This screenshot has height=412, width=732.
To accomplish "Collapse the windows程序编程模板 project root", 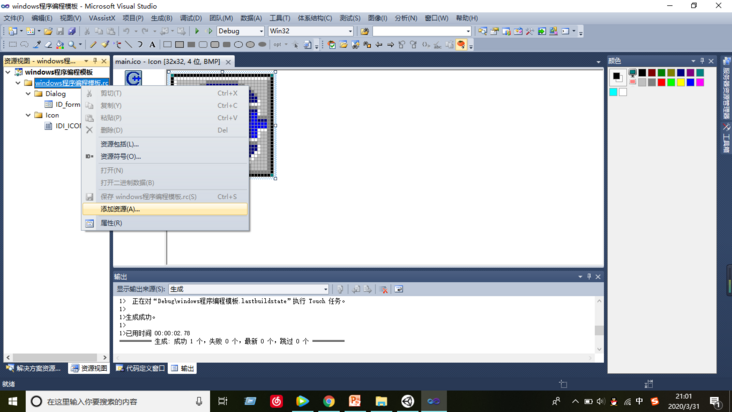I will (8, 72).
